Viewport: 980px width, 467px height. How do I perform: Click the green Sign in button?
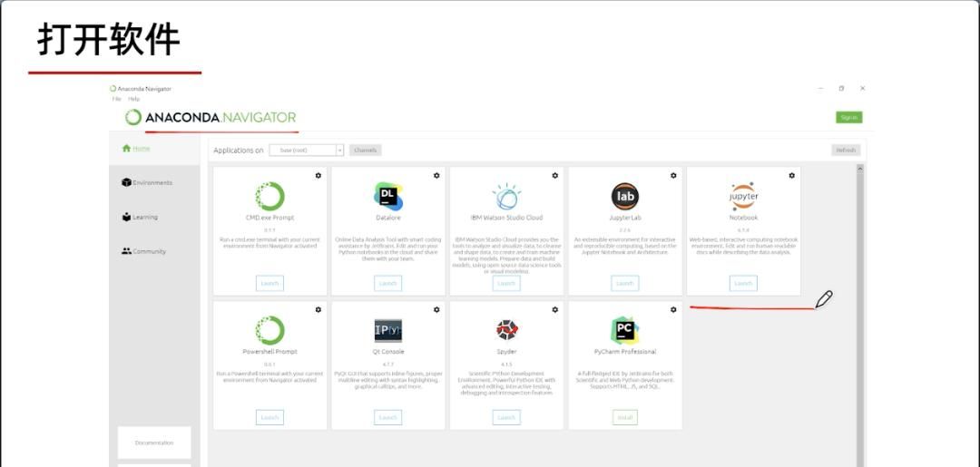pyautogui.click(x=848, y=117)
